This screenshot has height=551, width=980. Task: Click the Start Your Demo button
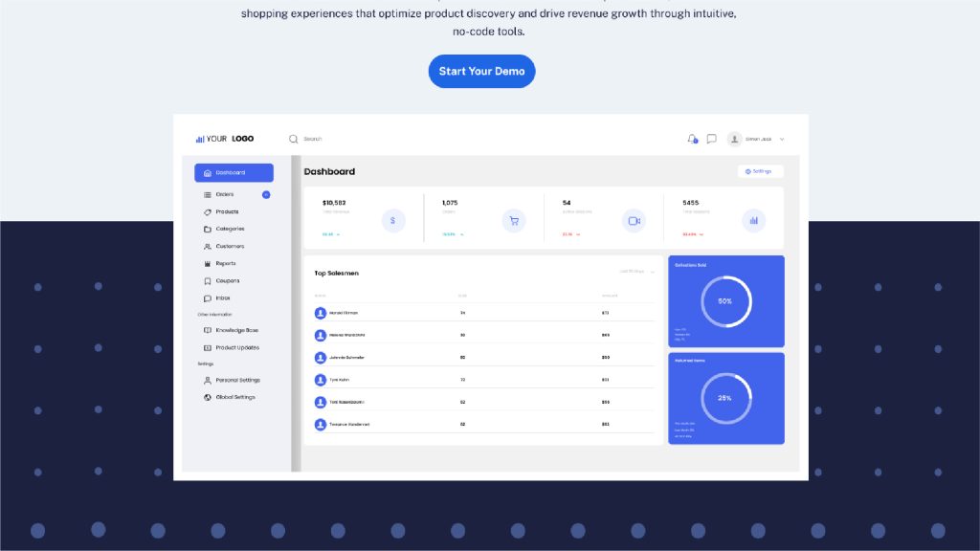[x=481, y=72]
